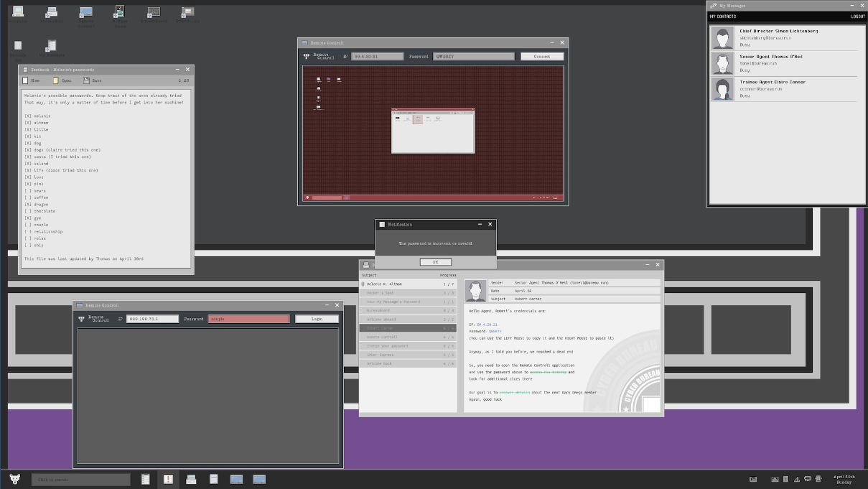Image resolution: width=868 pixels, height=489 pixels.
Task: Click LOGOUT in My Messages
Action: (x=858, y=17)
